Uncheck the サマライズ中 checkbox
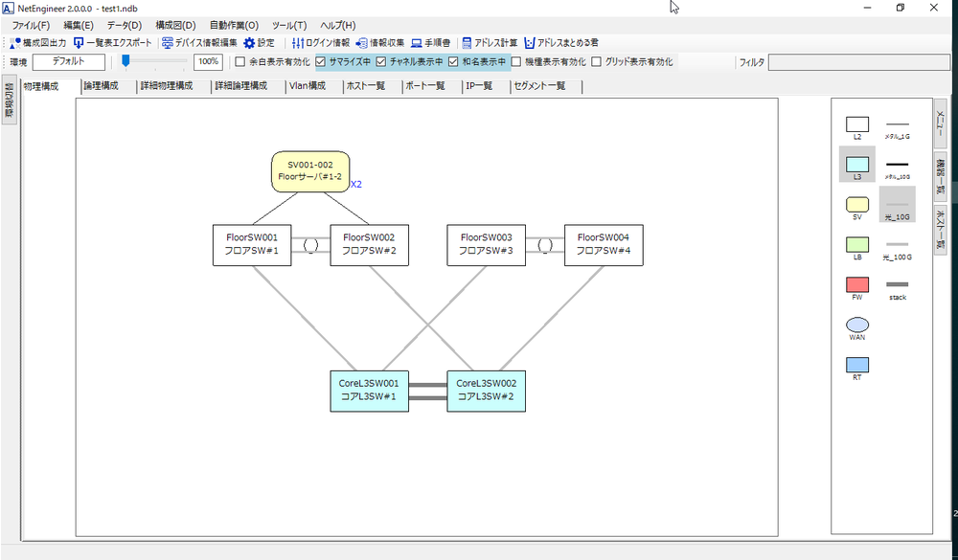 coord(321,62)
